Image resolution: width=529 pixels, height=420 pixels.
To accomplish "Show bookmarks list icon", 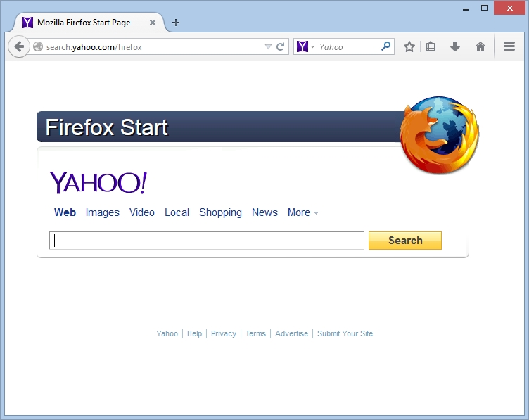I will point(430,46).
